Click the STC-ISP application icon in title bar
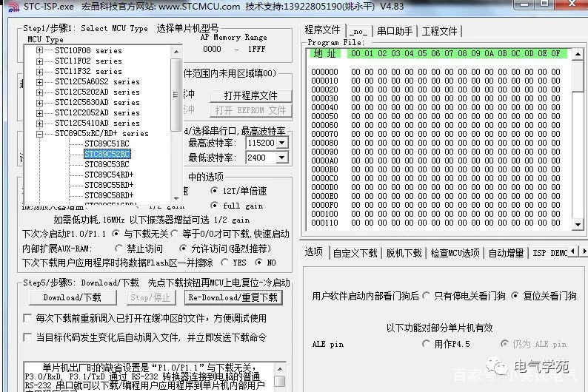This screenshot has height=392, width=588. tap(13, 7)
